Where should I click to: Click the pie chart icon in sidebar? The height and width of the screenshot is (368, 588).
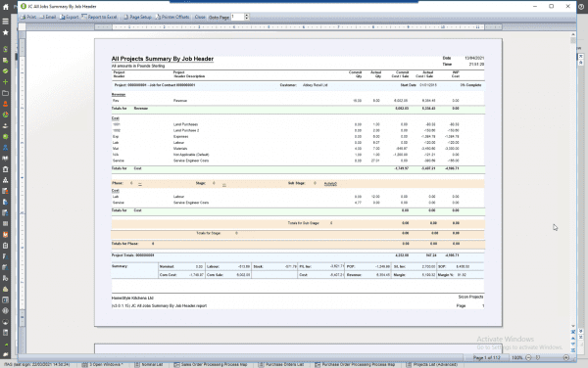(5, 115)
